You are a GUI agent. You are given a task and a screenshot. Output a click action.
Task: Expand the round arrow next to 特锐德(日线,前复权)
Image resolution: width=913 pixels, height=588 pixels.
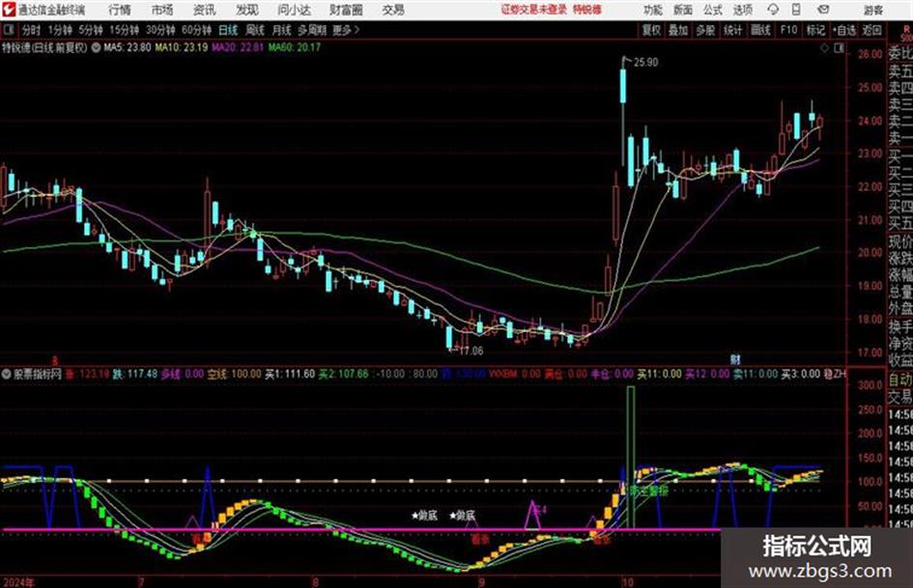(96, 47)
